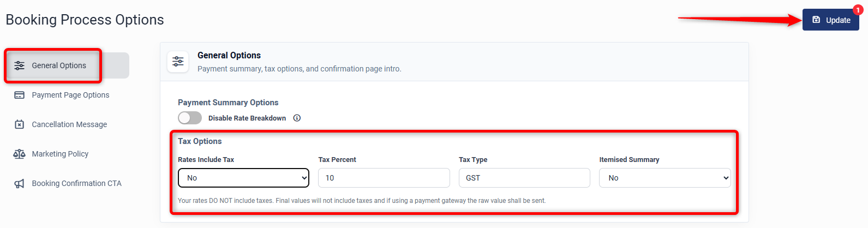Toggle the Disable Rate Breakdown switch

tap(190, 118)
